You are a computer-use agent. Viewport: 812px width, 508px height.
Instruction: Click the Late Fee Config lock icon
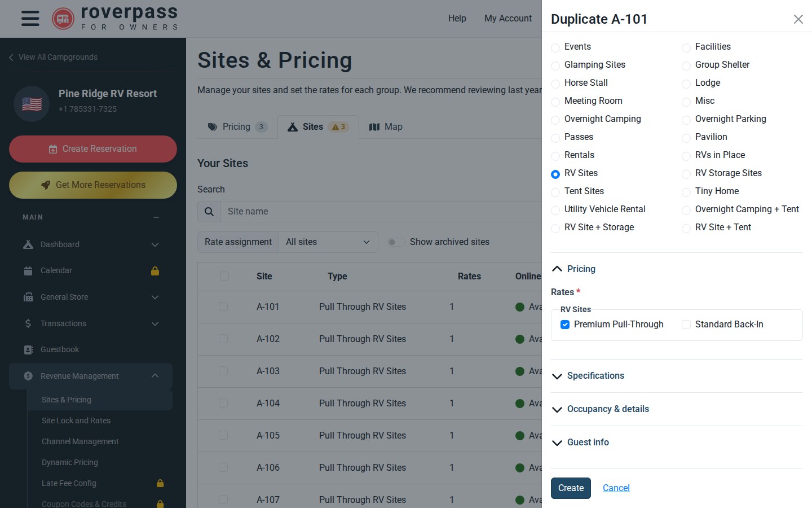pos(160,483)
